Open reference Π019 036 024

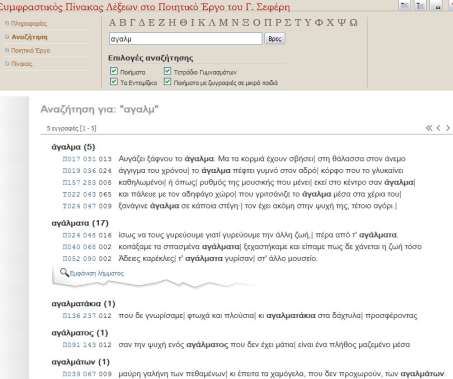point(87,171)
